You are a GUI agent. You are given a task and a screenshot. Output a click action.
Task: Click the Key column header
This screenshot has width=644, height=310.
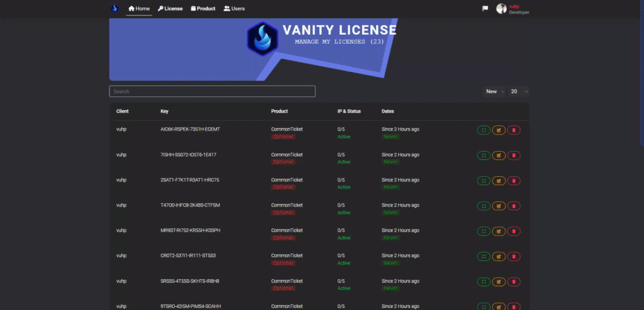coord(164,111)
